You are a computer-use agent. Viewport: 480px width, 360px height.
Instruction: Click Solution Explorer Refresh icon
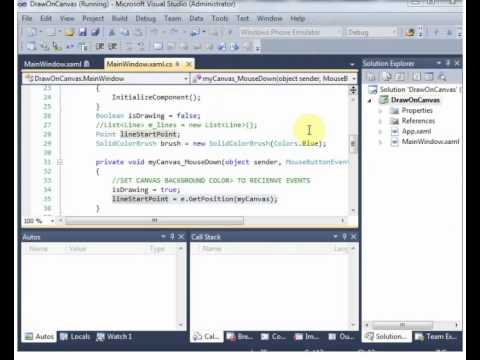pos(400,77)
